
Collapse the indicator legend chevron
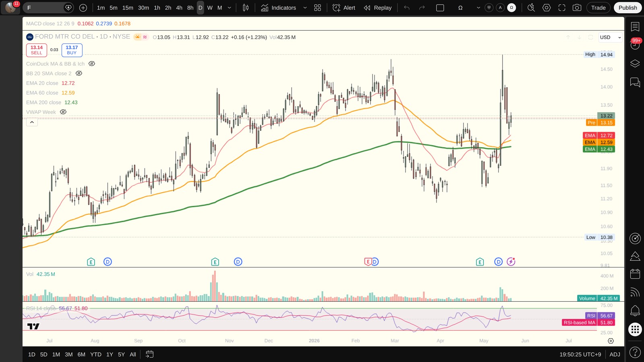pos(32,122)
